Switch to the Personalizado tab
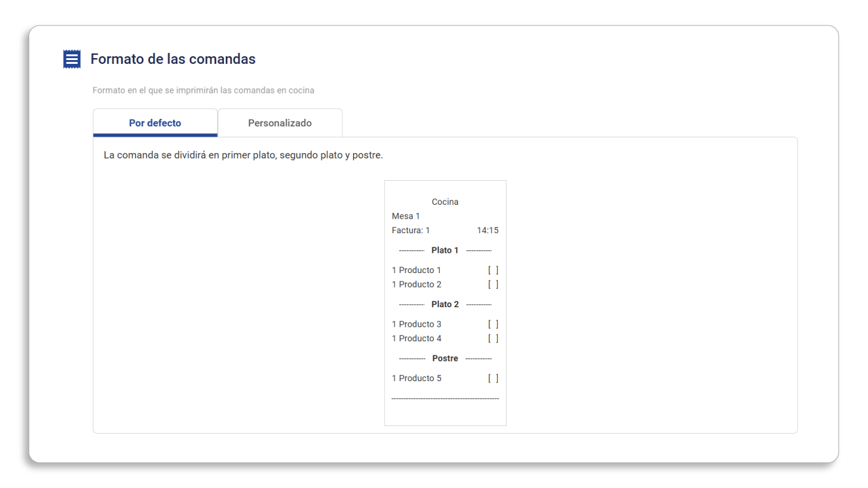Viewport: 868px width, 488px height. (x=280, y=123)
